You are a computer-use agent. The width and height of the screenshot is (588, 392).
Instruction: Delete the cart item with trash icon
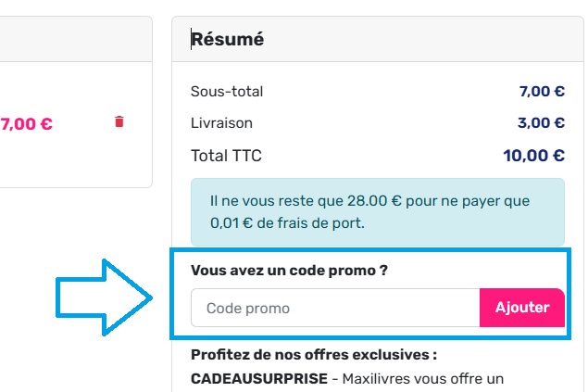click(119, 122)
